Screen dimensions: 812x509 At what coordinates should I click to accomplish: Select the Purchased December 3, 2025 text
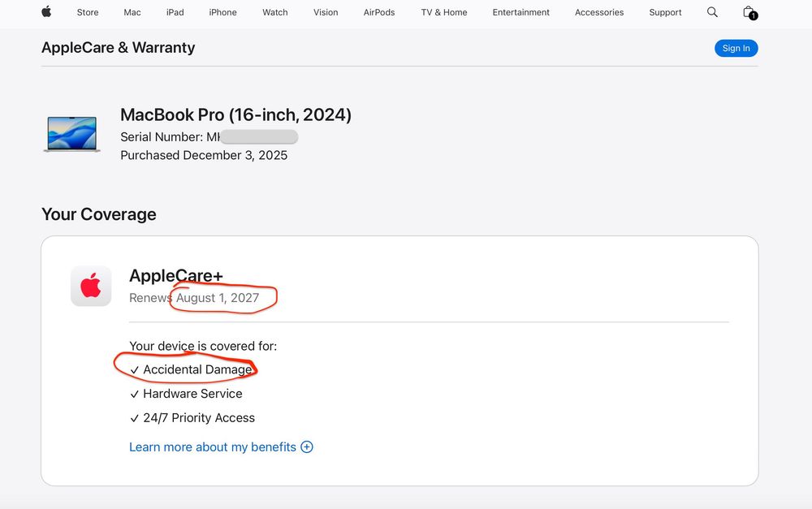tap(204, 155)
